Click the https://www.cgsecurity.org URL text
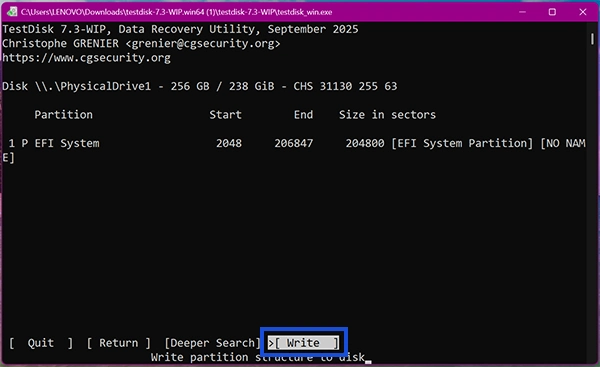 click(x=86, y=58)
